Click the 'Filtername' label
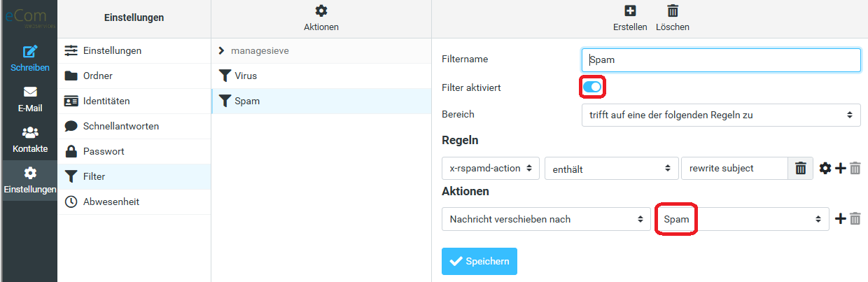This screenshot has height=282, width=868. point(465,59)
